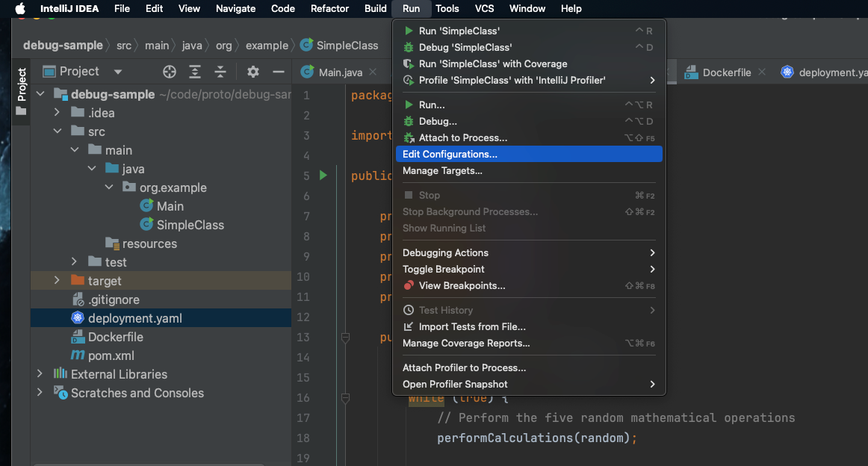Open Toggle Breakpoint submenu
This screenshot has height=466, width=868.
coord(529,269)
